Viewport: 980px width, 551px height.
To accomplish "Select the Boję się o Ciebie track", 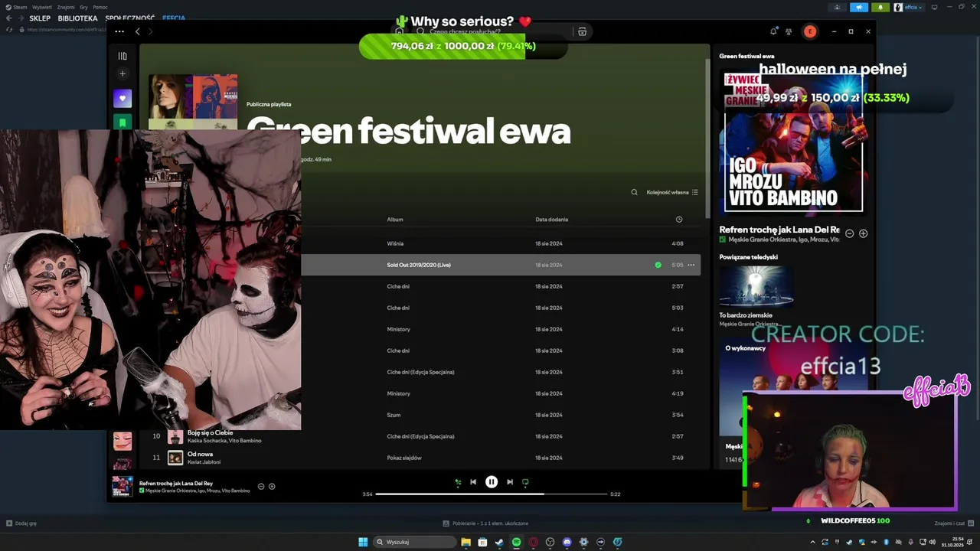I will coord(210,433).
